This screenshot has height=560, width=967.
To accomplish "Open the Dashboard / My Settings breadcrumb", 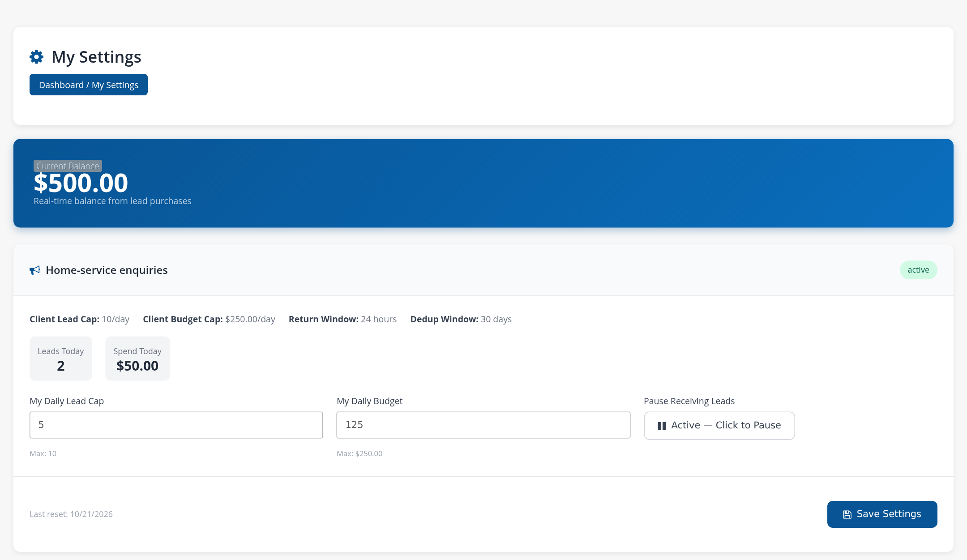I will click(x=89, y=85).
